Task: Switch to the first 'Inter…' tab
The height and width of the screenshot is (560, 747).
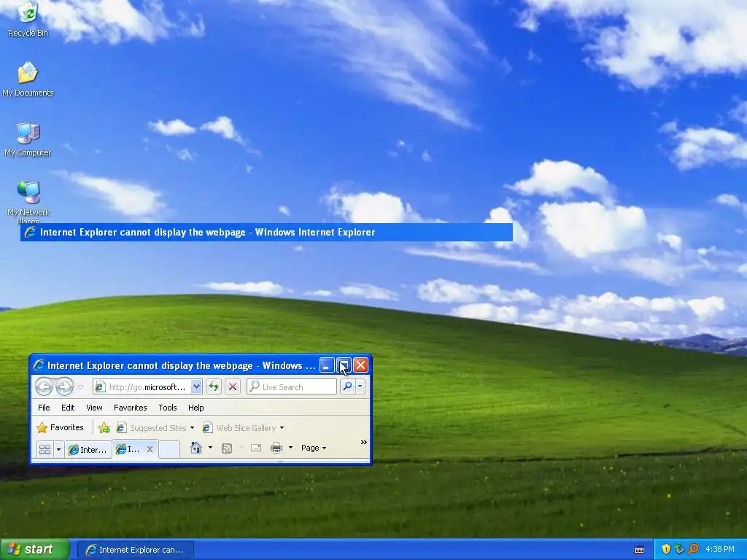Action: pyautogui.click(x=88, y=449)
